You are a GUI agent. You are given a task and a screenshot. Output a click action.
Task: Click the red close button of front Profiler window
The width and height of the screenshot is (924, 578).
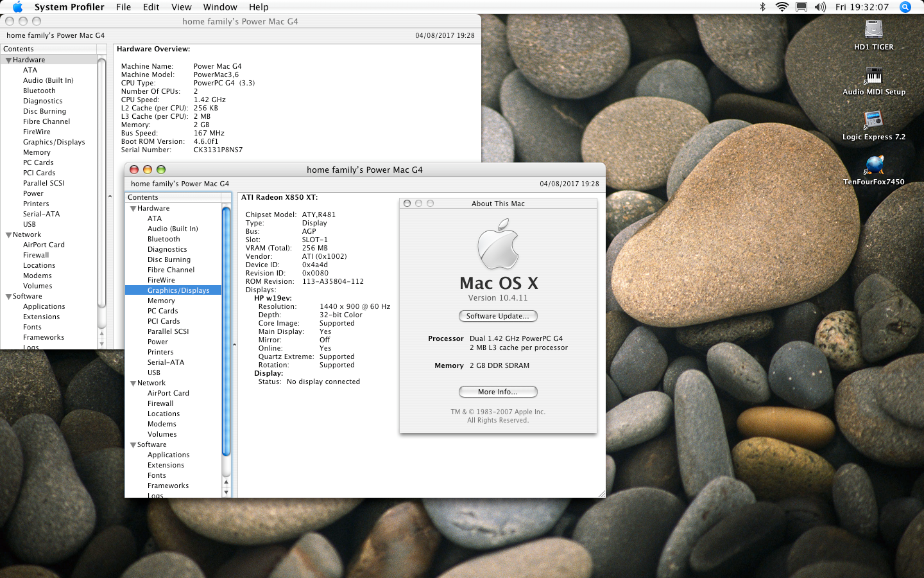pos(134,170)
